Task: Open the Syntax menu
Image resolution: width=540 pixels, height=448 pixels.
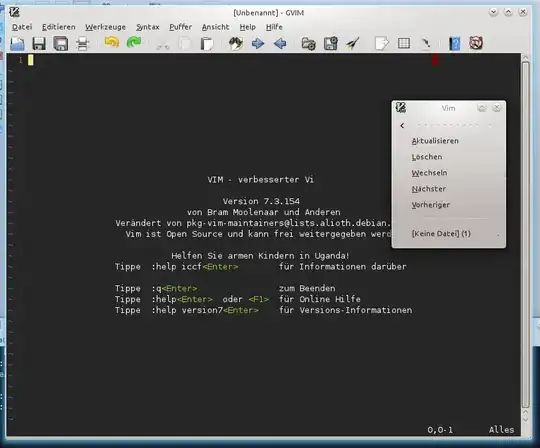Action: tap(148, 27)
